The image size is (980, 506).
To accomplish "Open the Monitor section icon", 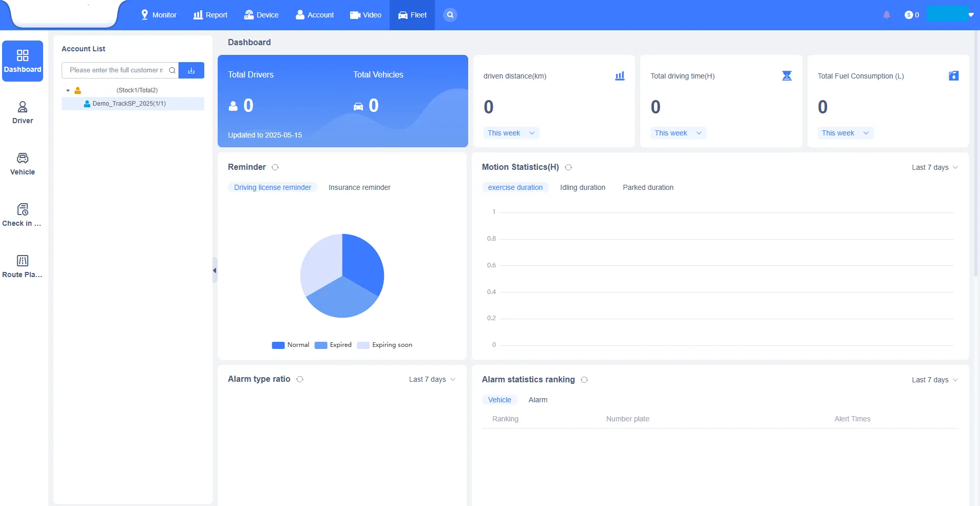I will click(144, 14).
